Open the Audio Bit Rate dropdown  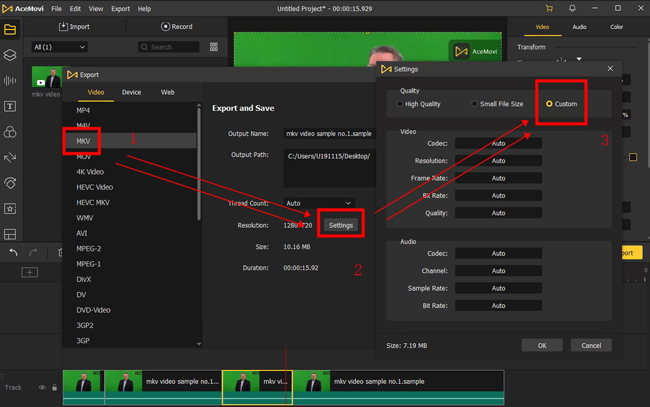498,305
